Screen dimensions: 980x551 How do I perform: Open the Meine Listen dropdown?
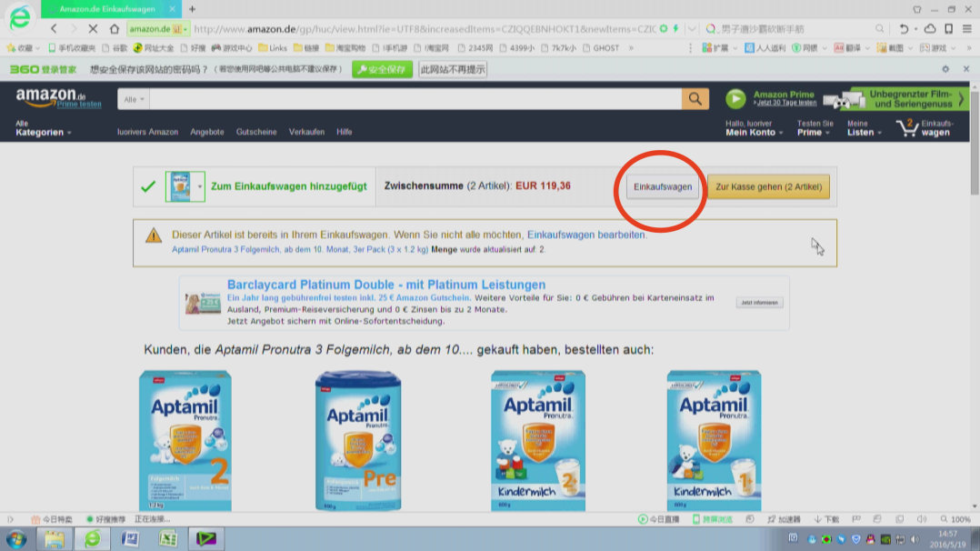pyautogui.click(x=865, y=128)
